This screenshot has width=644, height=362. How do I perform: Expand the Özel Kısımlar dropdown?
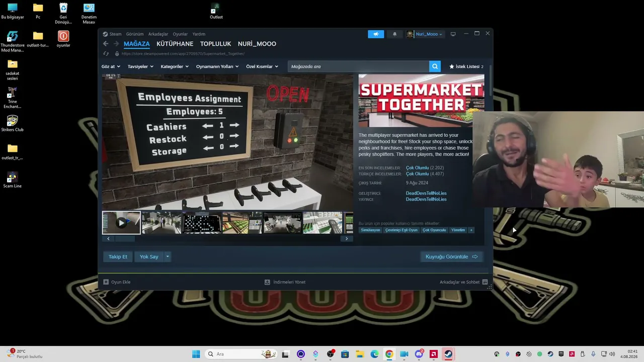262,66
